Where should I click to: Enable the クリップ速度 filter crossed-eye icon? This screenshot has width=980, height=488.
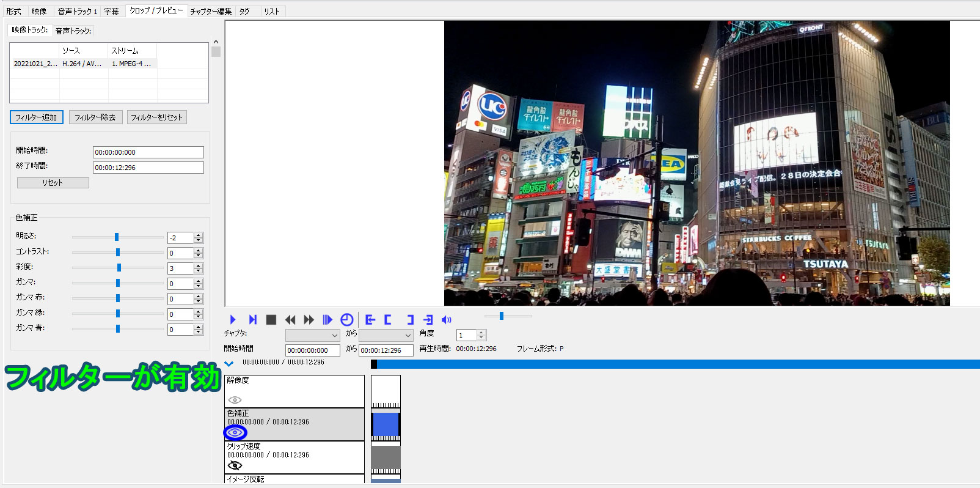(235, 465)
